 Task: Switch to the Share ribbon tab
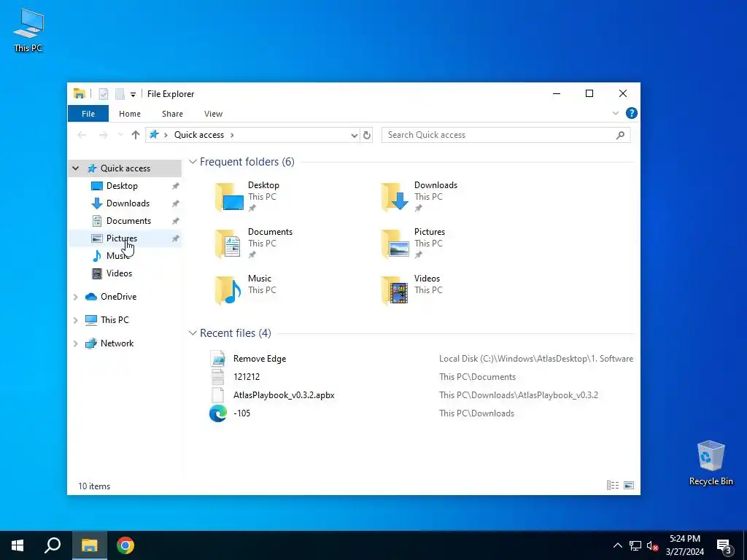pos(172,114)
